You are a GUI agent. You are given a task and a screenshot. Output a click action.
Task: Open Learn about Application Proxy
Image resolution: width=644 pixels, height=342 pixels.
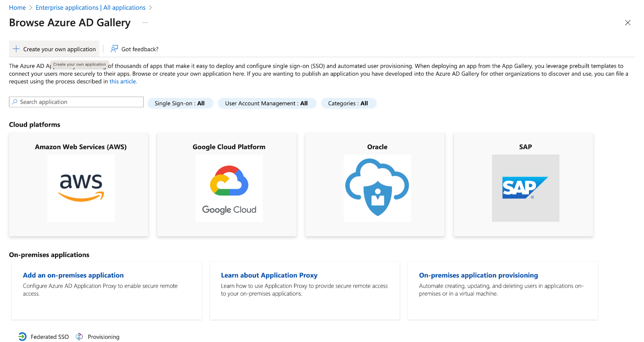[x=269, y=275]
